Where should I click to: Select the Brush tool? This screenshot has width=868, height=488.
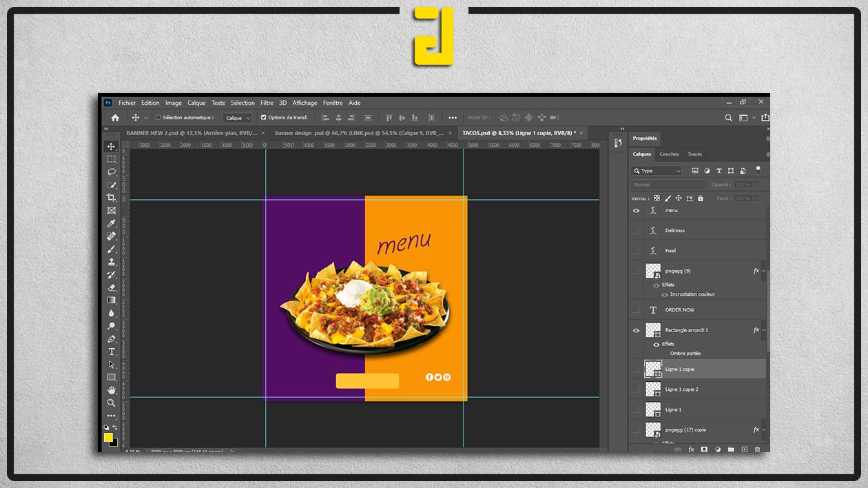pos(111,249)
